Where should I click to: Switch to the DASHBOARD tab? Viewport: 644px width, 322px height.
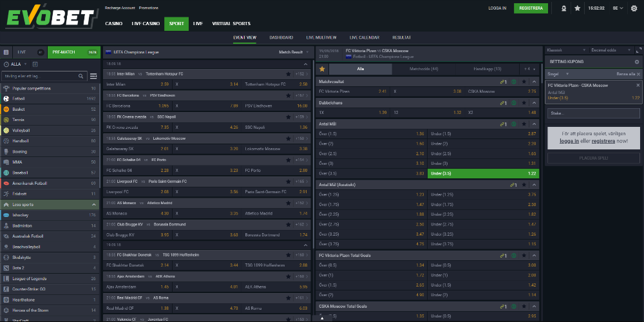tap(281, 37)
